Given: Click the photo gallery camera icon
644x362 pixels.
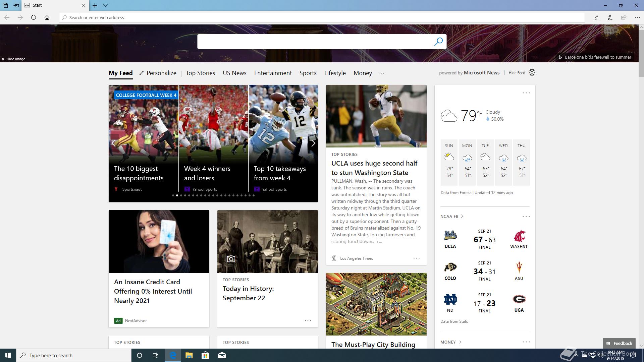Looking at the screenshot, I should tap(231, 259).
